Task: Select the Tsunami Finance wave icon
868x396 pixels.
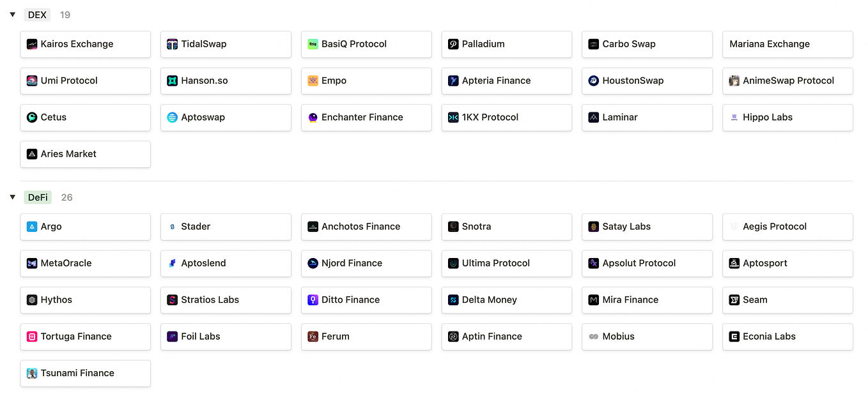Action: point(33,373)
